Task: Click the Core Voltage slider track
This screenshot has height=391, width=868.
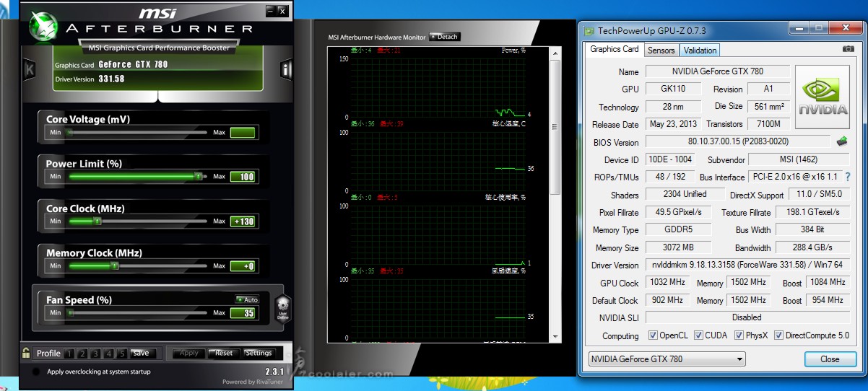Action: point(137,133)
